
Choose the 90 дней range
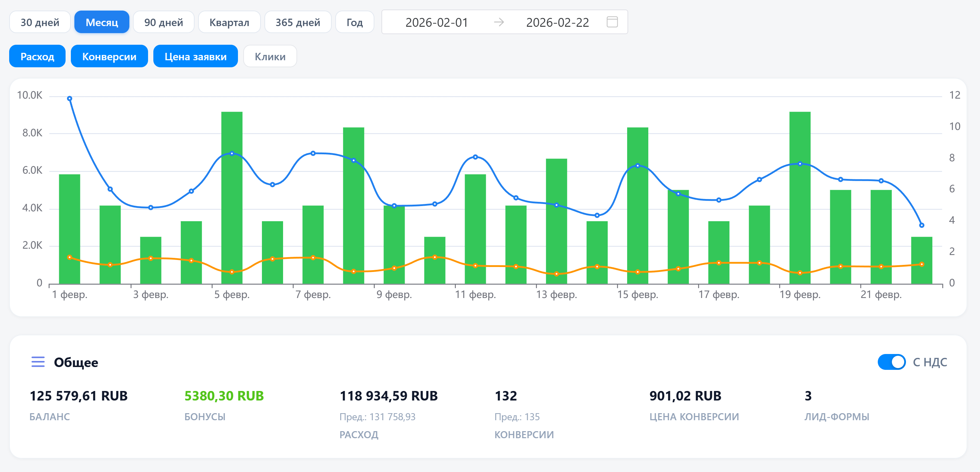[x=163, y=22]
